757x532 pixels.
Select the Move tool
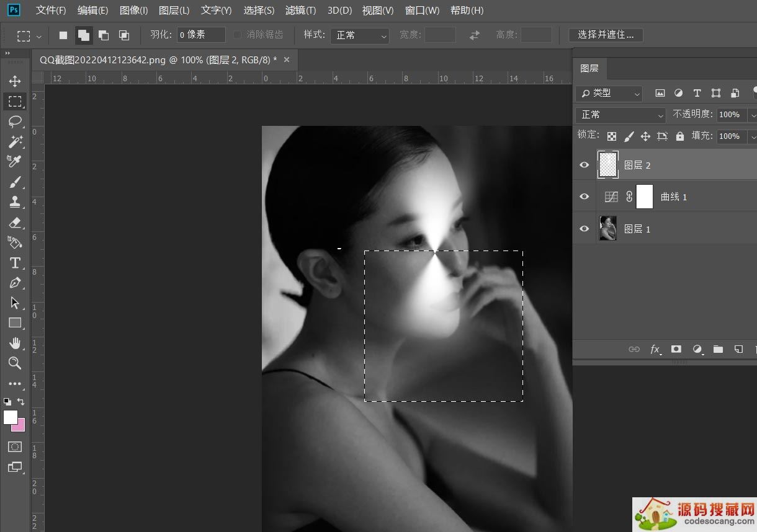click(15, 81)
